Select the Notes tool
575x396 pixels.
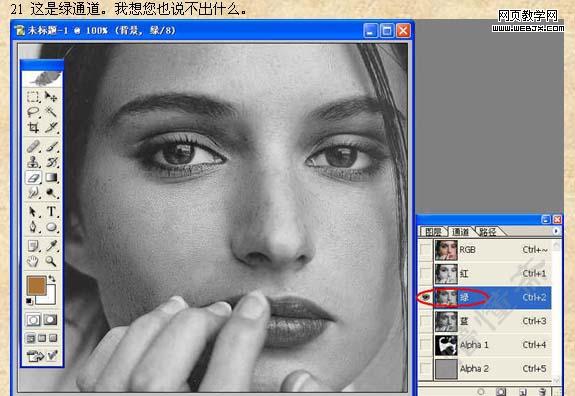coord(33,246)
